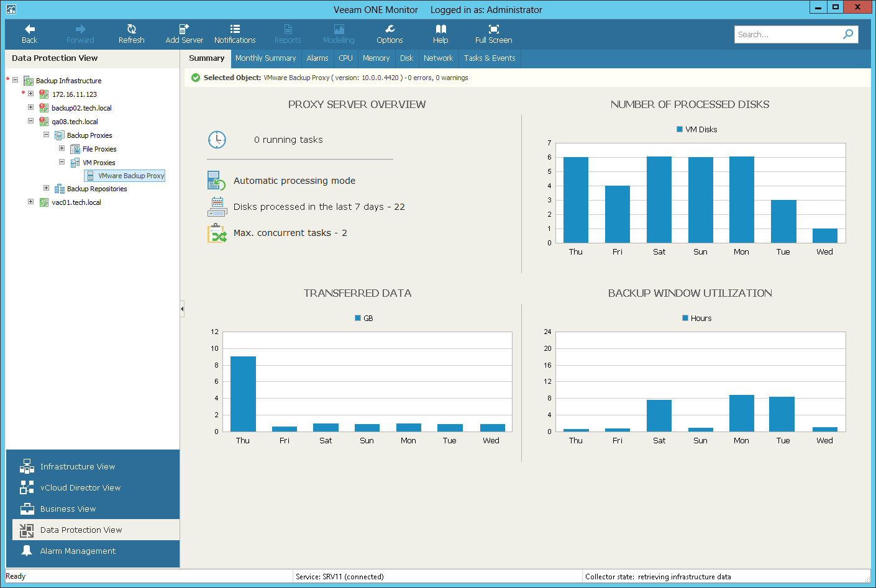Click into the Search field
Screen dimensions: 876x588
pos(787,34)
